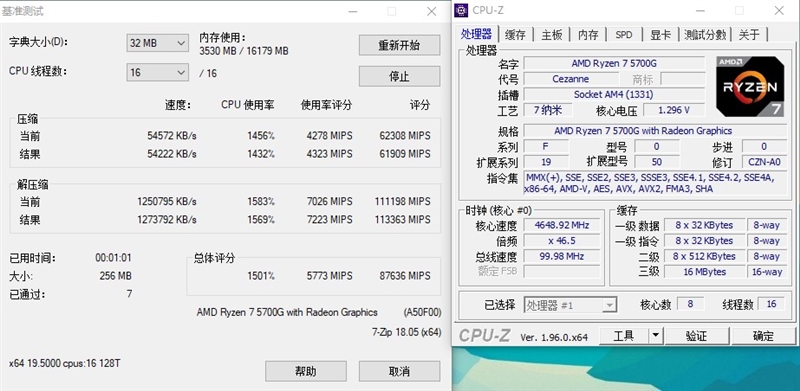Open the processor #1 selection dropdown
The height and width of the screenshot is (391, 800).
point(570,305)
